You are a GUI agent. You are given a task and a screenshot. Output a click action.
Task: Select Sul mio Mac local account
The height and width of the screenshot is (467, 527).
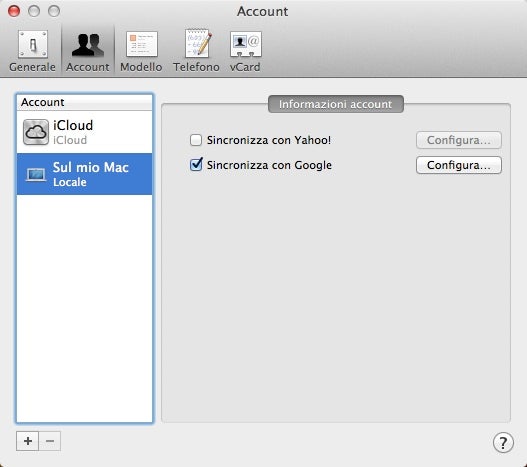click(84, 174)
